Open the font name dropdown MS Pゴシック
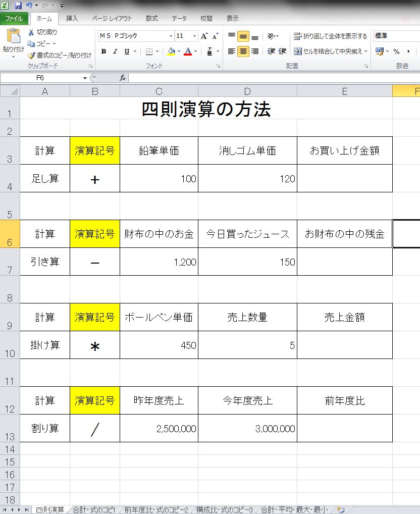Image resolution: width=420 pixels, height=514 pixels. pyautogui.click(x=171, y=36)
